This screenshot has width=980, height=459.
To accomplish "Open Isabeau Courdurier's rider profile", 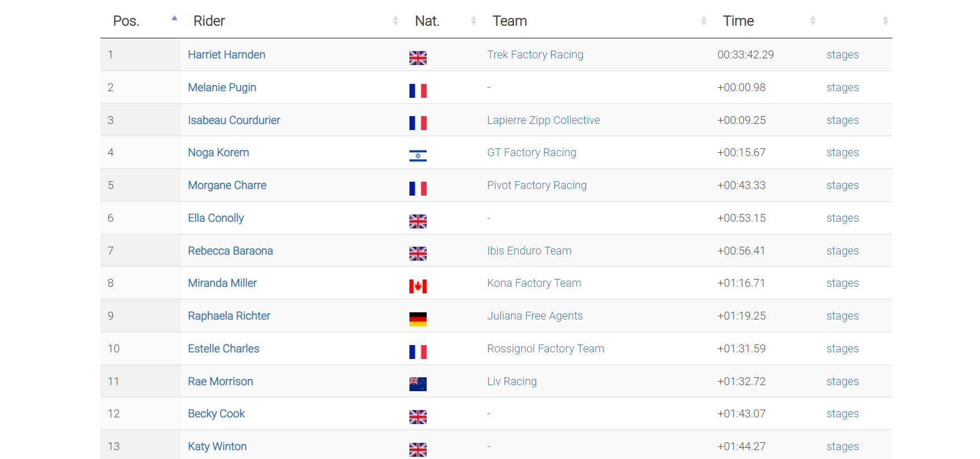I will click(234, 120).
